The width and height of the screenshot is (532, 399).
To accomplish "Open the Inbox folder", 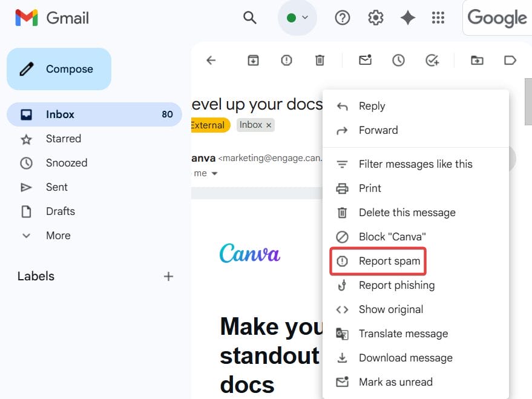I will click(94, 114).
